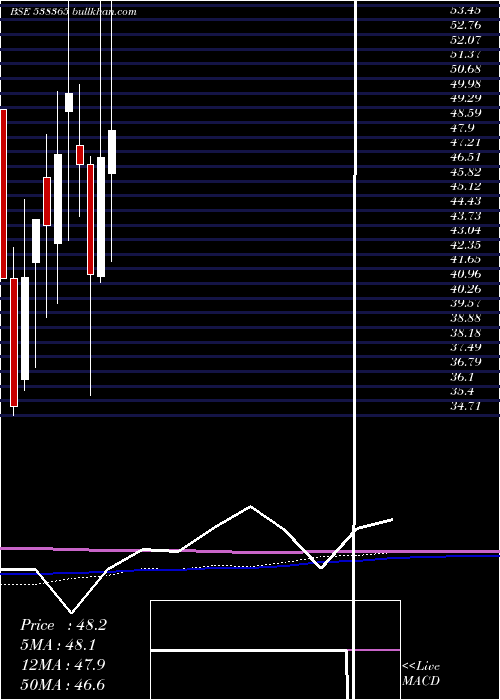This screenshot has width=500, height=700.
Task: Select the Price : 48.2 readout
Action: click(63, 625)
